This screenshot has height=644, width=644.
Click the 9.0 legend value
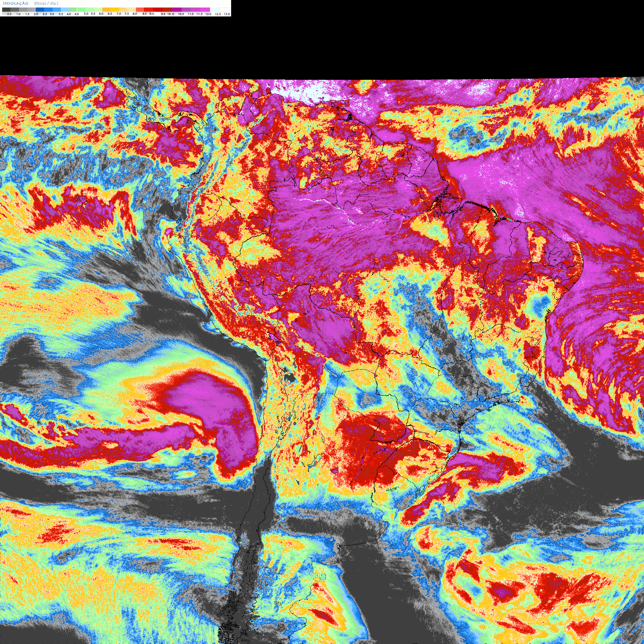point(152,14)
